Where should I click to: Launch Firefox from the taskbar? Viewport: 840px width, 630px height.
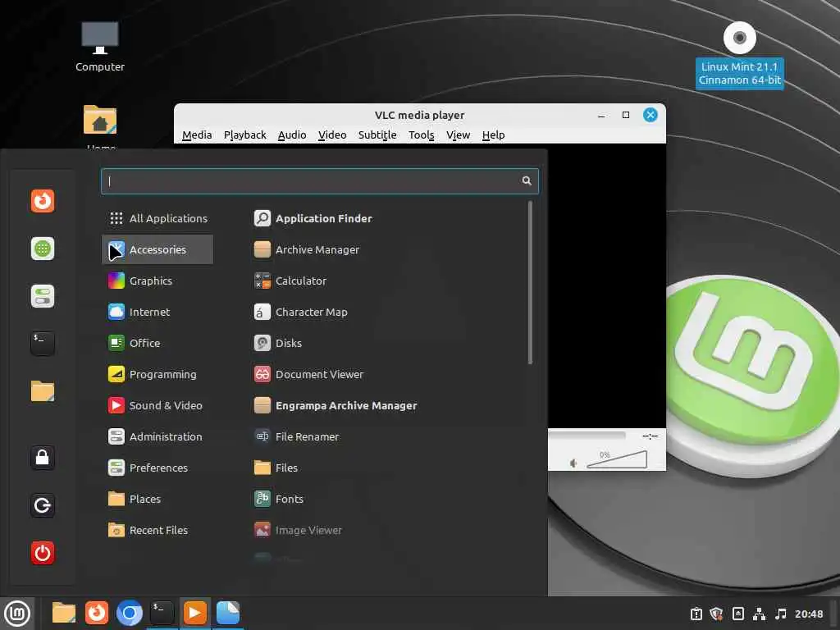(x=97, y=614)
